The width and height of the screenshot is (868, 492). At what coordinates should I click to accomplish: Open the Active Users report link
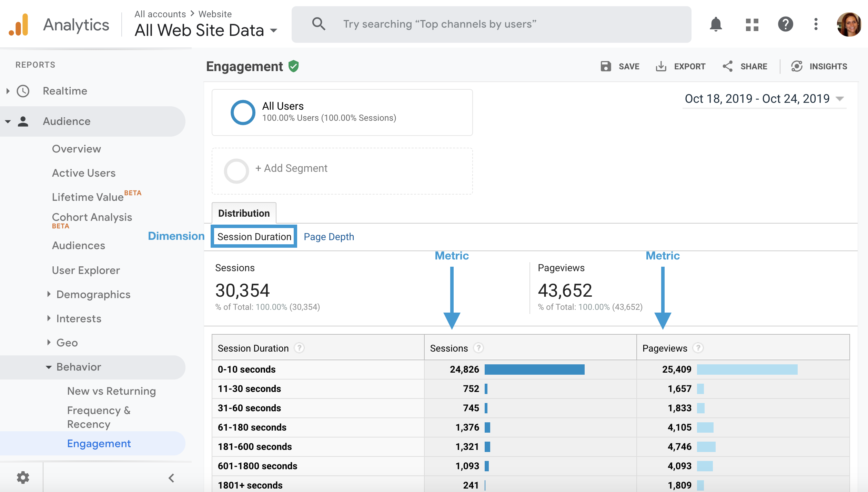(x=84, y=173)
